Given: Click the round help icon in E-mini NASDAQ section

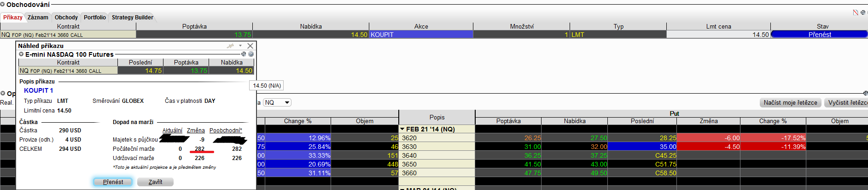Looking at the screenshot, I should [x=251, y=54].
